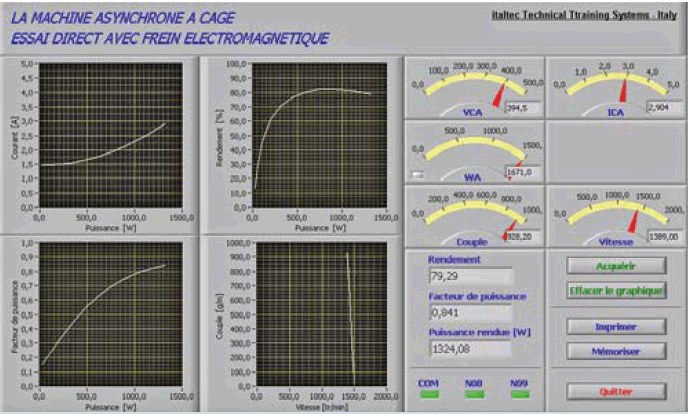Click the Acquérir button
The width and height of the screenshot is (688, 414).
point(616,266)
